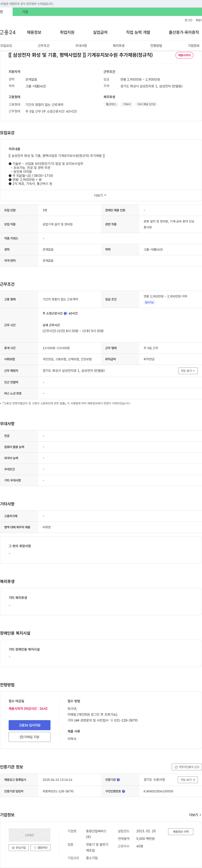Click the siren icon on 거짓구인광고 신고

tap(176, 767)
